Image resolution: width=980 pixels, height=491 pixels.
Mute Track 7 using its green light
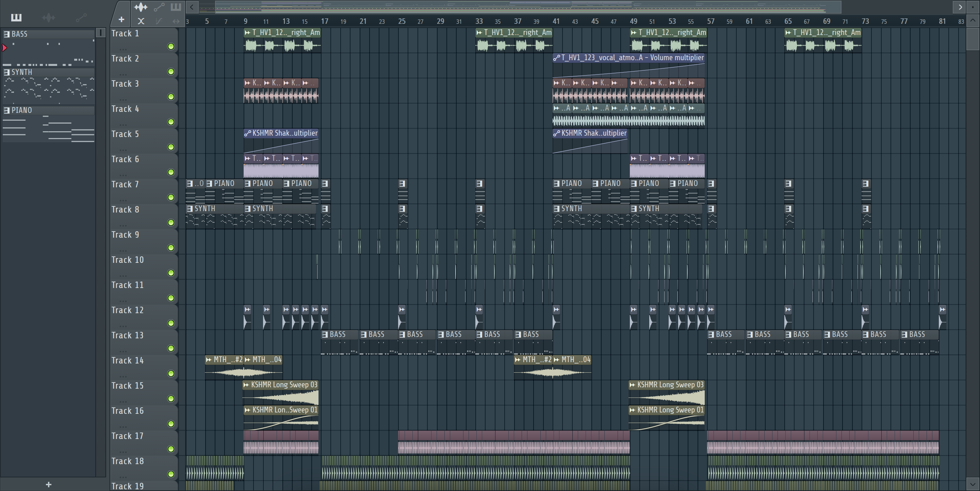coord(171,197)
